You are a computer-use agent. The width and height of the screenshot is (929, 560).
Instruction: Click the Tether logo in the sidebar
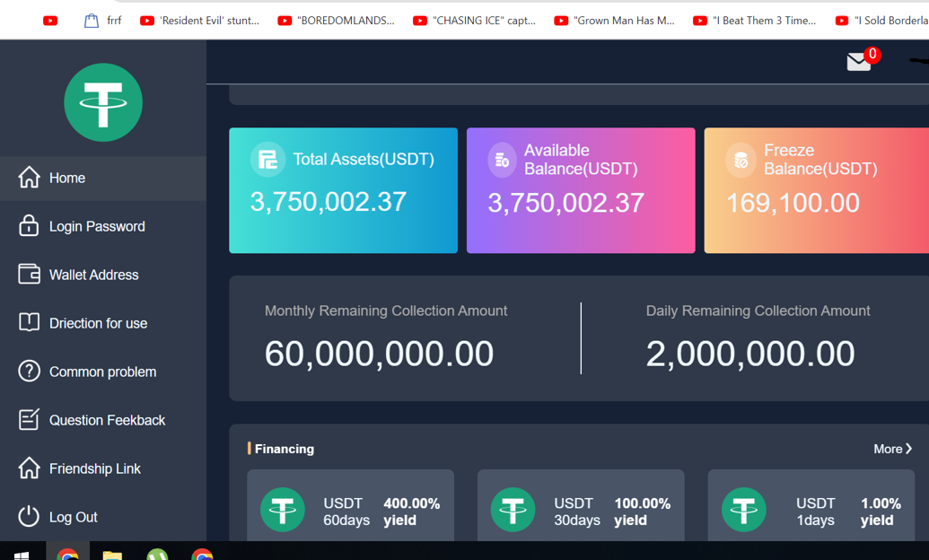103,102
